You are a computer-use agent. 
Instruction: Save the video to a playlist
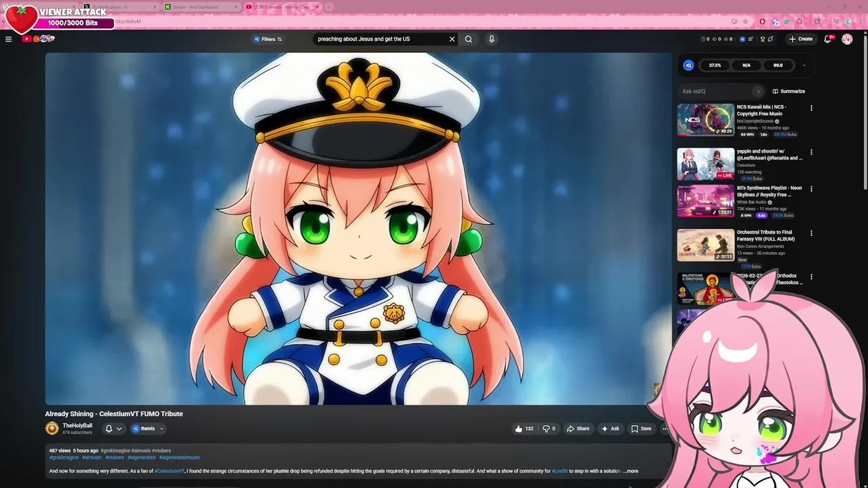[641, 428]
